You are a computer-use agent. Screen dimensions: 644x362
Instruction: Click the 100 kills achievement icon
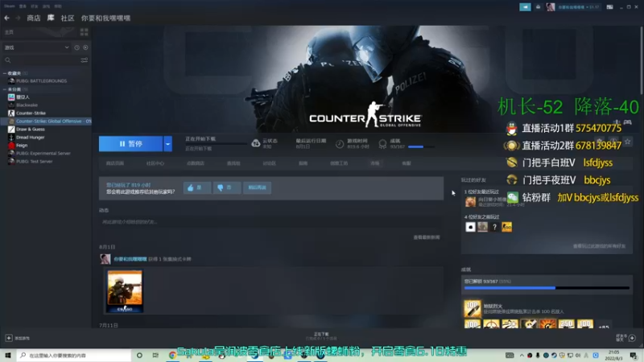tap(473, 309)
